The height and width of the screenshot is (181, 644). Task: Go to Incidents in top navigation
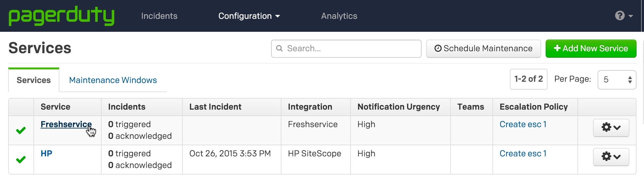[159, 16]
